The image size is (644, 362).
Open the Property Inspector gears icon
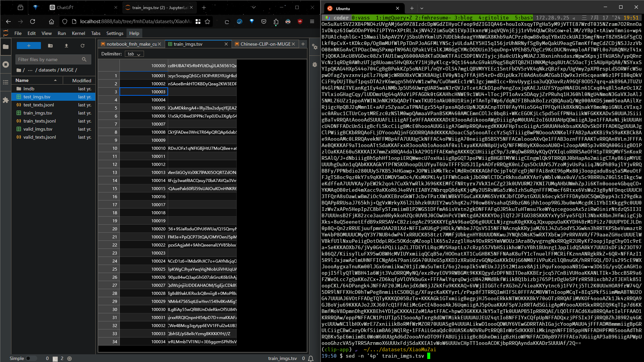[315, 47]
